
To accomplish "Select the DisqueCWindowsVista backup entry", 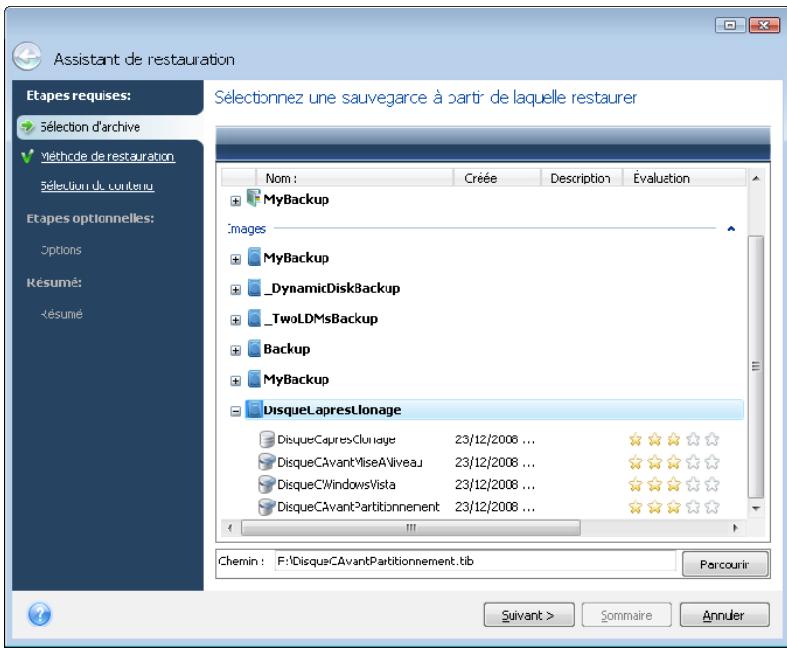I will [x=336, y=485].
